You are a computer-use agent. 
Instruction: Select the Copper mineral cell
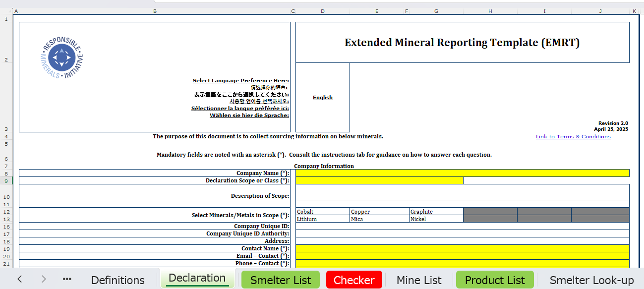(379, 212)
